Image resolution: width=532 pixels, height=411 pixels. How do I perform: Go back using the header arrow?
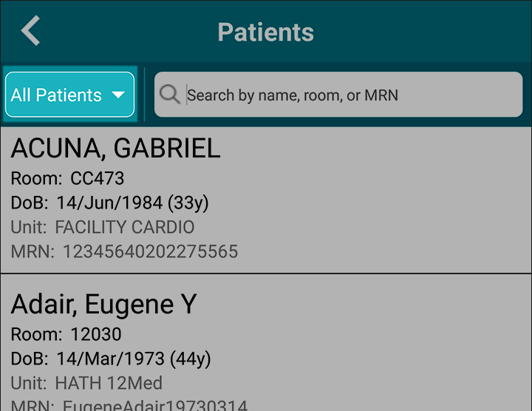pos(30,30)
